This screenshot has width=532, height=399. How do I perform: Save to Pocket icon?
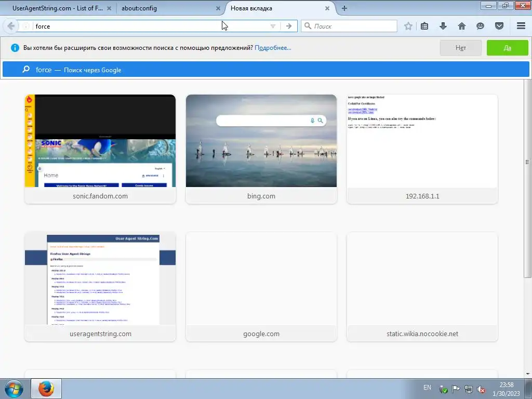pos(499,26)
